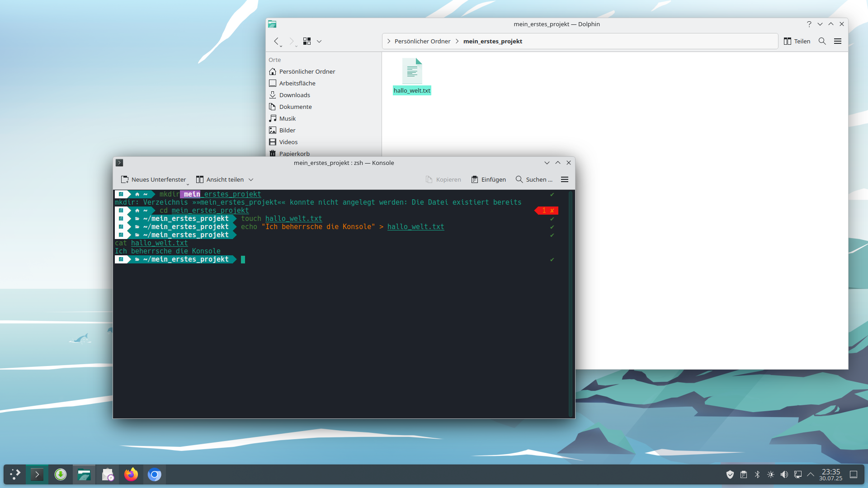Open shield security tray icon
This screenshot has width=868, height=488.
click(730, 474)
